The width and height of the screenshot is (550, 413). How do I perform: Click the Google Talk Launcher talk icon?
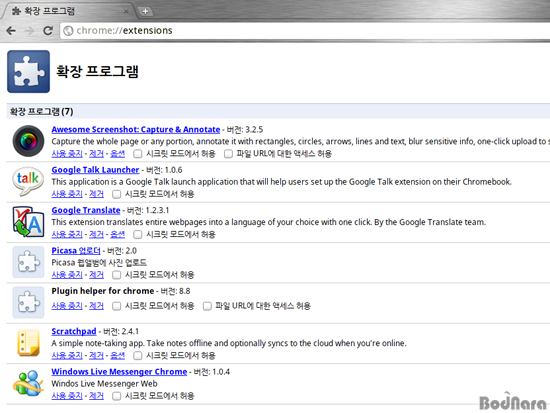click(28, 181)
